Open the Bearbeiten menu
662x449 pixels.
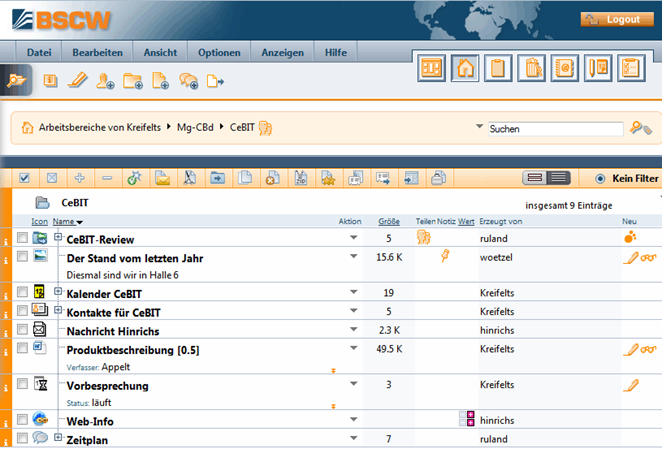coord(98,52)
